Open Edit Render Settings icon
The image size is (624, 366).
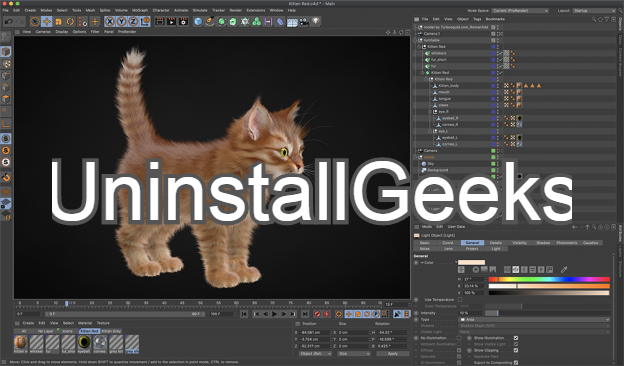[x=183, y=21]
